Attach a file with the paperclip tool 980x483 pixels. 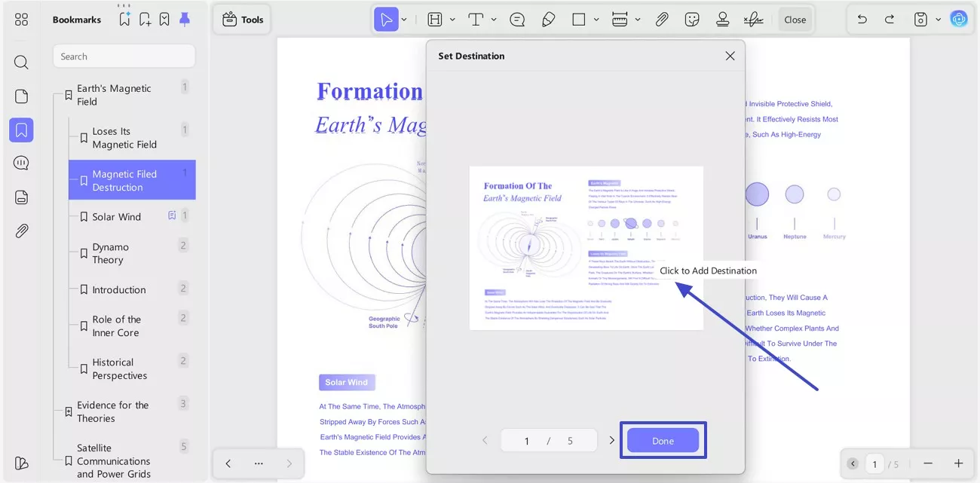pyautogui.click(x=661, y=19)
